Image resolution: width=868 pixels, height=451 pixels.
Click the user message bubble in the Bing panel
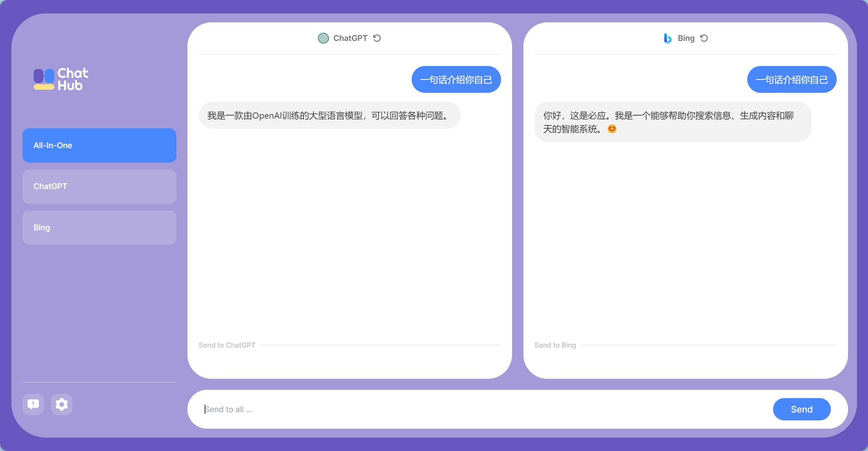[x=792, y=79]
